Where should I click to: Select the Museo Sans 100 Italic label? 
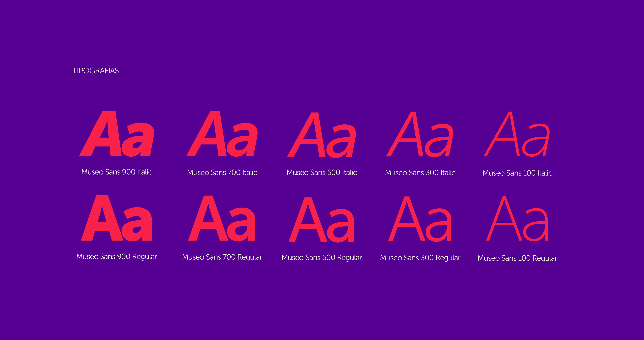click(x=517, y=173)
